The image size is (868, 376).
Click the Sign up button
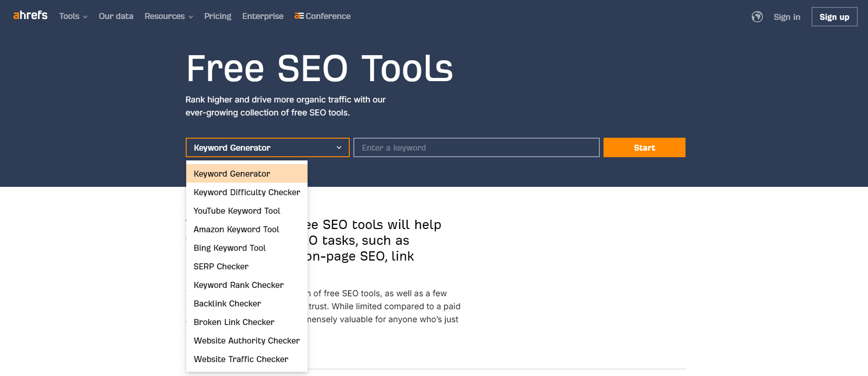834,17
